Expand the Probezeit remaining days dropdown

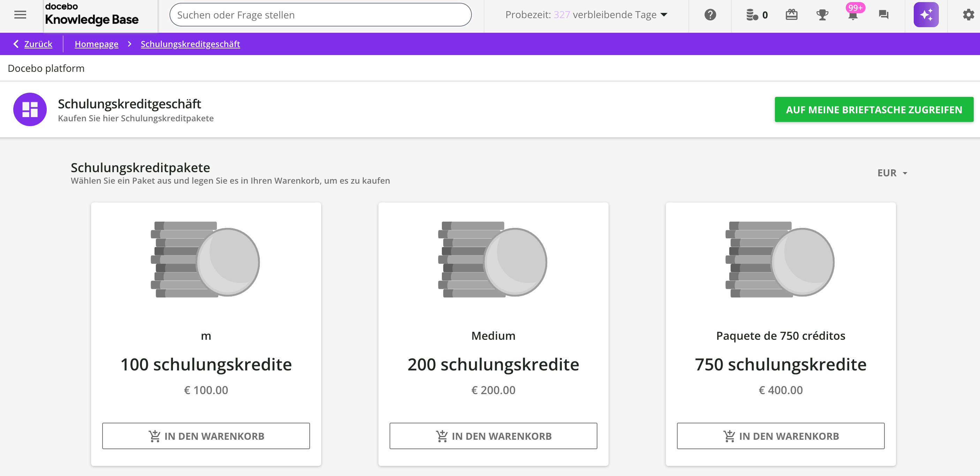[x=586, y=15]
